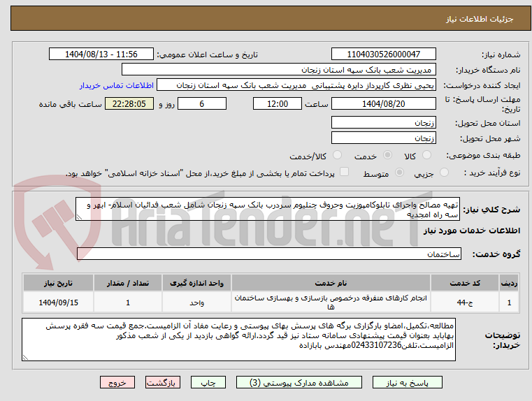532x401 pixels.
Task: Click the announcement date field 1404/08/13 - 11:56
Action: pyautogui.click(x=101, y=54)
